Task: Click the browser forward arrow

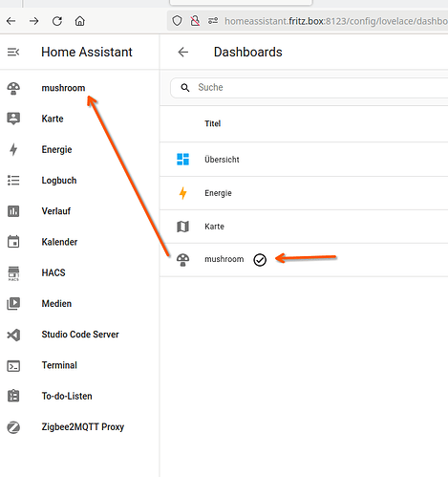Action: pos(34,21)
